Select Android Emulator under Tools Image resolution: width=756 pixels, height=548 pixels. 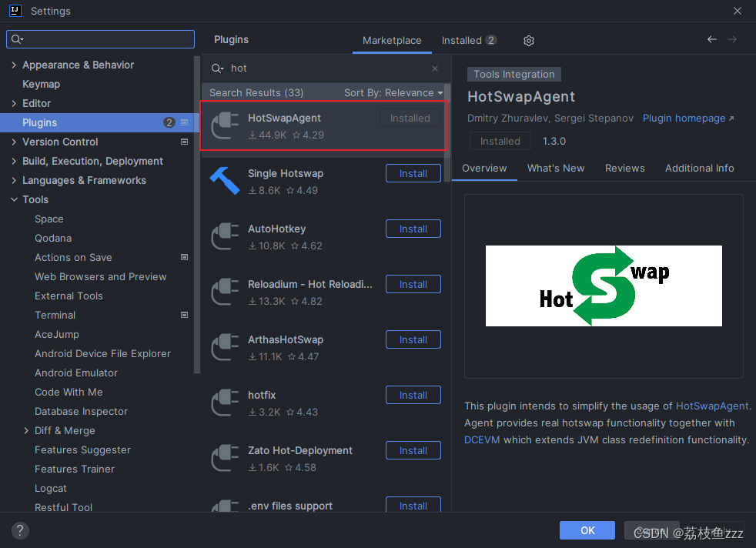(x=75, y=373)
